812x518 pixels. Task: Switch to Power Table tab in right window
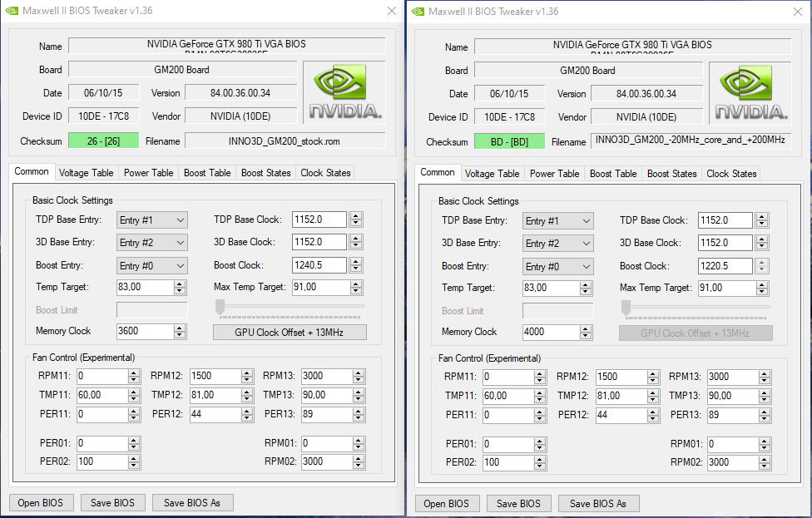tap(555, 174)
